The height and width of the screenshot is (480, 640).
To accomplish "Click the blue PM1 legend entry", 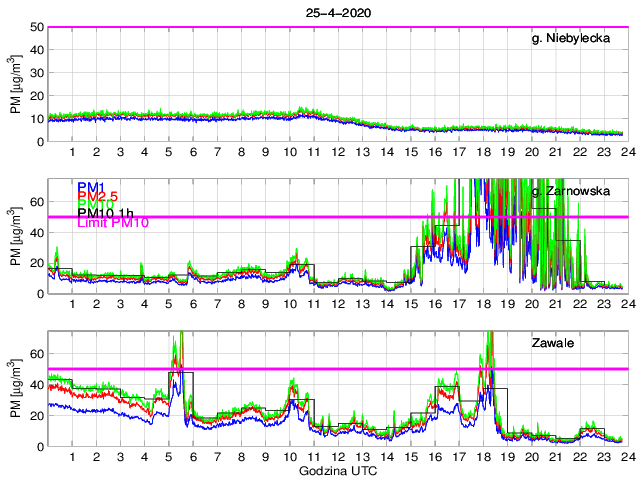I will 90,186.
